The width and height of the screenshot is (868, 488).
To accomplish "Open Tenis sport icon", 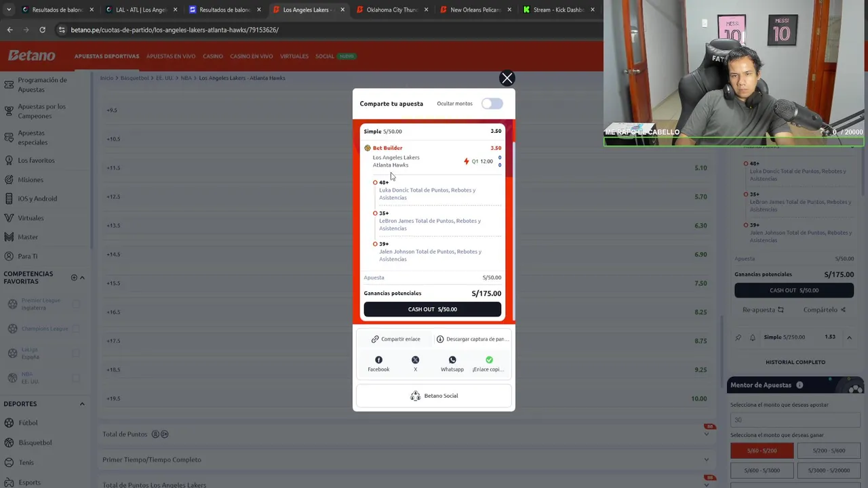I will [9, 462].
